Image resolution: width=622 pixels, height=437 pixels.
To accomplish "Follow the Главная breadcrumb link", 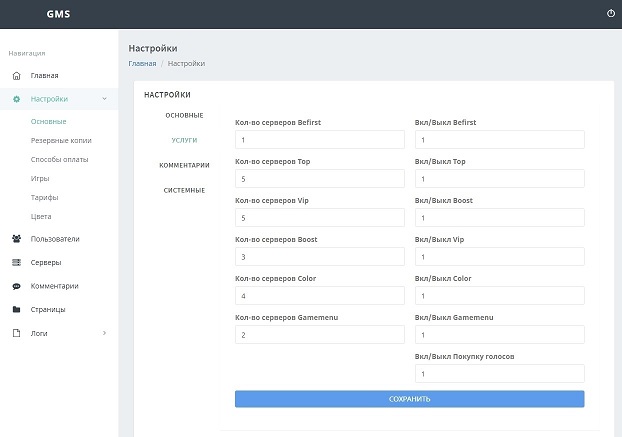I will [x=142, y=64].
